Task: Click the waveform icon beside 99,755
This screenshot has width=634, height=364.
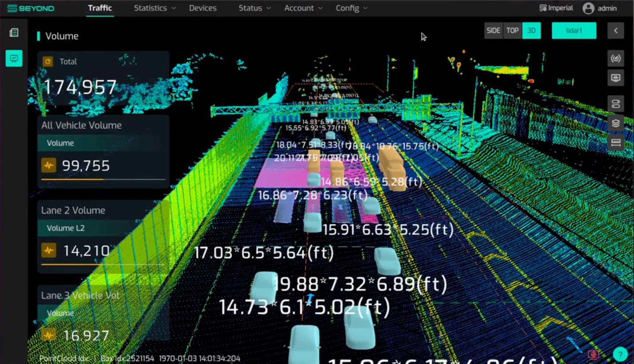Action: point(49,166)
